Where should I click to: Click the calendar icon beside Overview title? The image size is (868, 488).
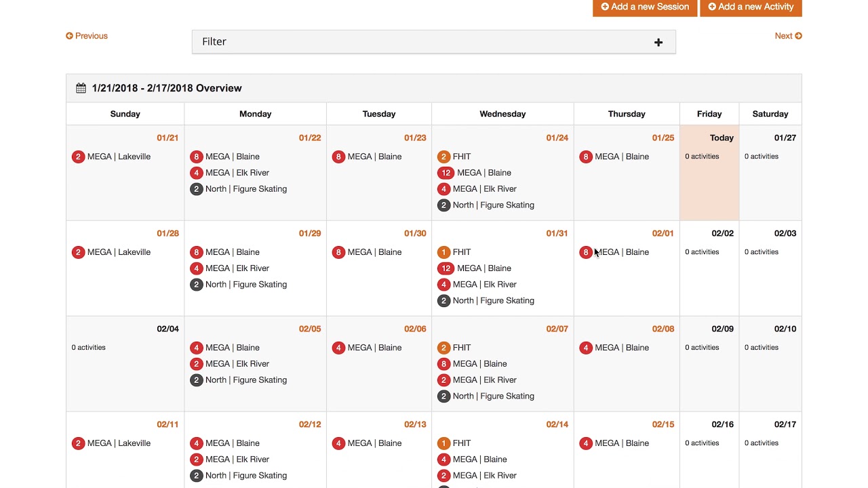point(81,88)
